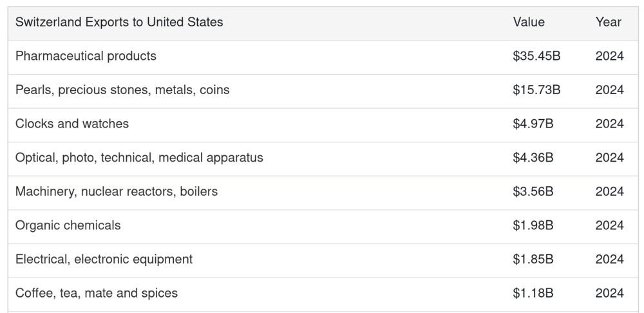Screen dimensions: 644x313
Task: Click the Pharmaceutical products link
Action: click(86, 56)
